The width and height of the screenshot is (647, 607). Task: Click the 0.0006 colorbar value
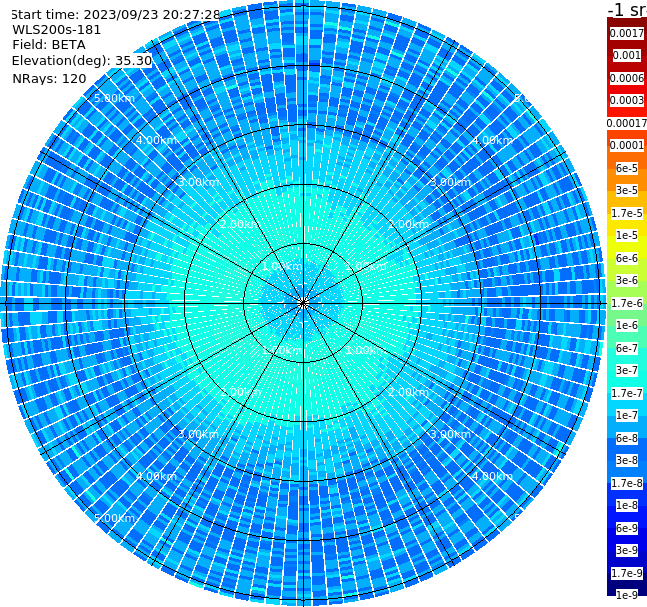[627, 78]
